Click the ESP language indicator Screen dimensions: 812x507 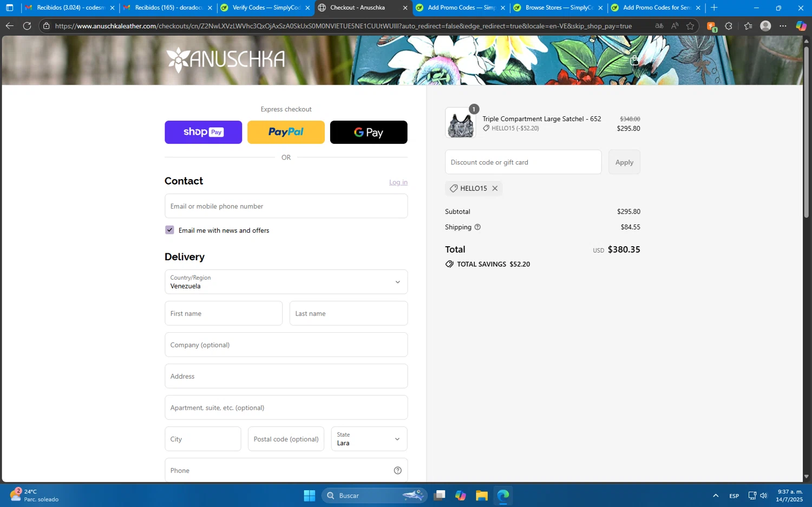tap(734, 496)
